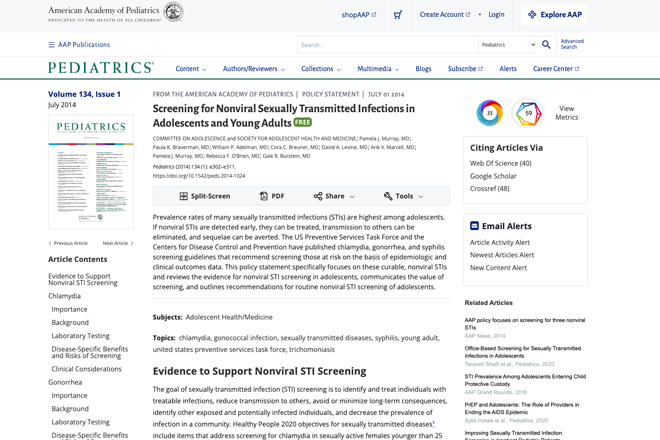This screenshot has width=660, height=440.
Task: Click the syphilis topic link
Action: [x=386, y=338]
